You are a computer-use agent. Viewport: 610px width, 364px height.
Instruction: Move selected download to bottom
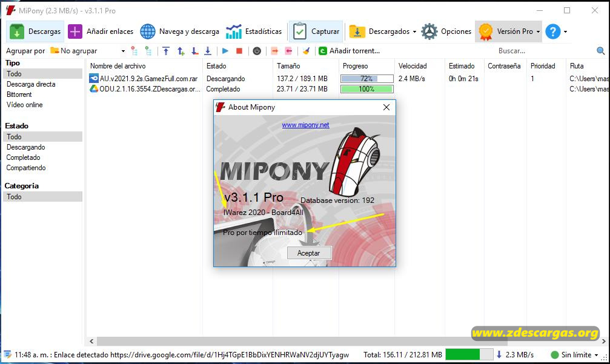coord(208,51)
